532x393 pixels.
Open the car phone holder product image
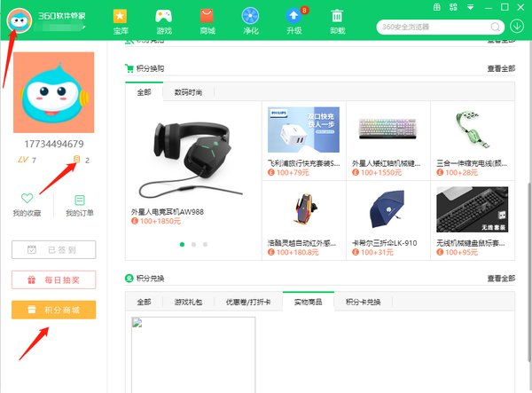(x=306, y=209)
